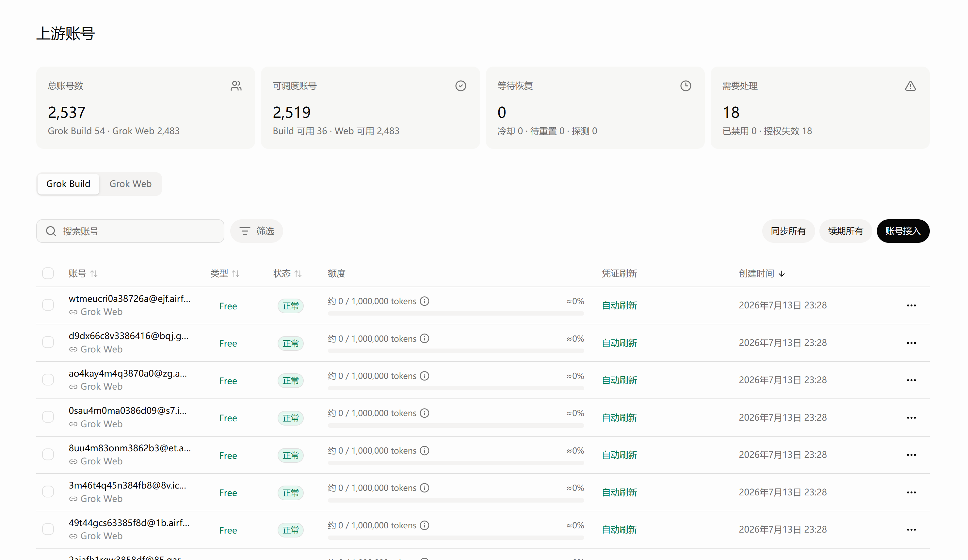Switch to the Grok Web tab
The height and width of the screenshot is (560, 968).
click(131, 184)
